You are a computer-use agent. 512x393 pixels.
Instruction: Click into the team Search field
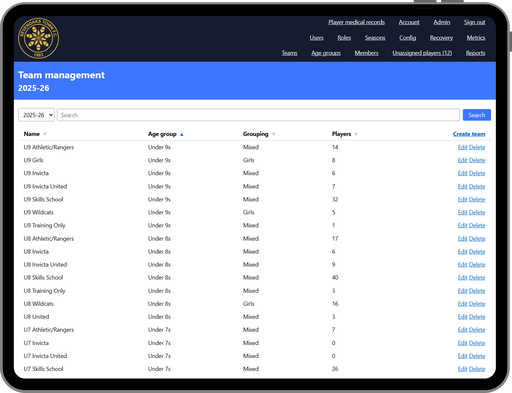pos(258,115)
